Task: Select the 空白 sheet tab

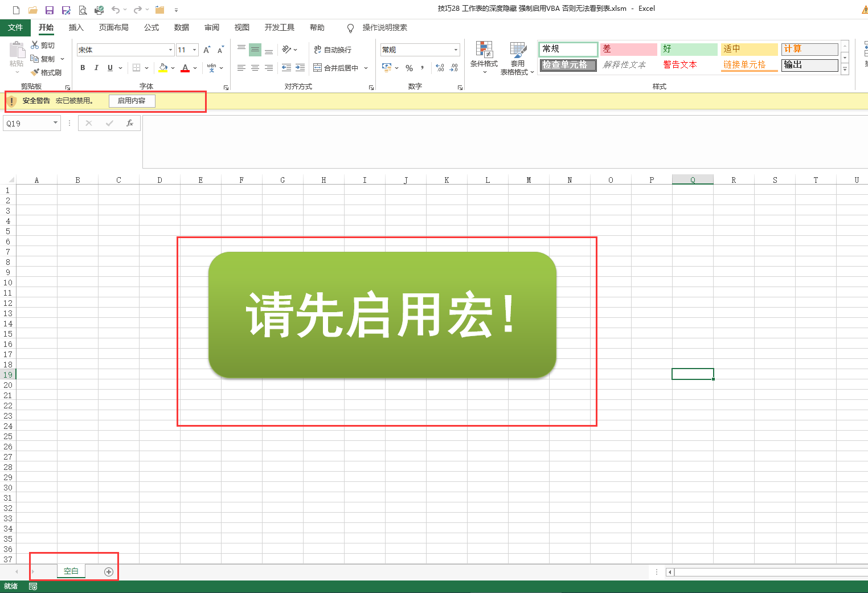Action: tap(71, 571)
